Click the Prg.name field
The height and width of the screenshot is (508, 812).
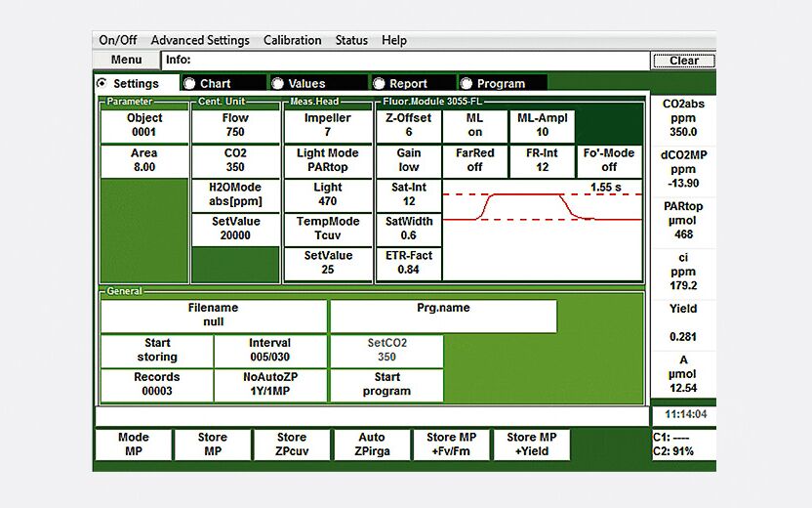(443, 316)
